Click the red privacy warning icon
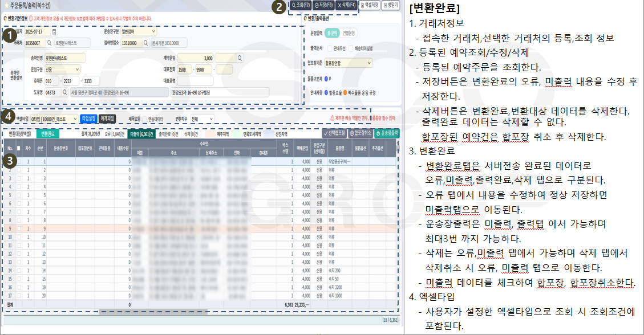Image resolution: width=644 pixels, height=335 pixels. [31, 18]
